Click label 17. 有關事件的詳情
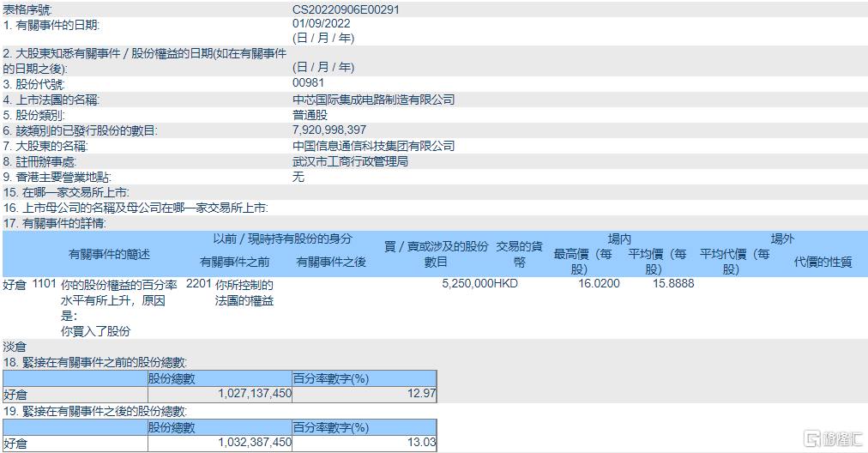 (55, 224)
